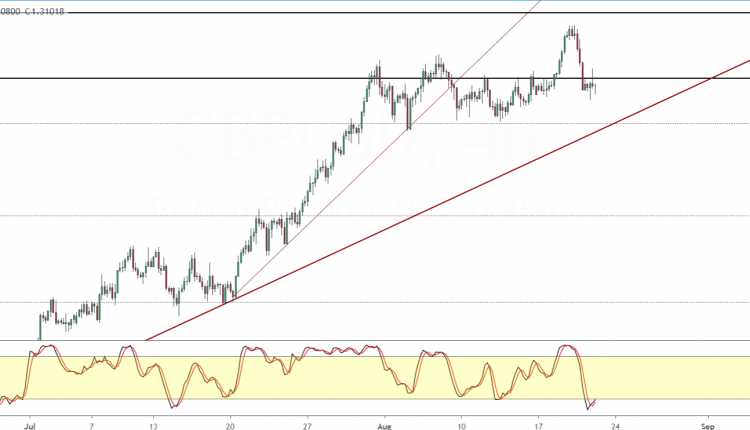Click the "24" date label on the time axis
The image size is (750, 430).
[616, 426]
